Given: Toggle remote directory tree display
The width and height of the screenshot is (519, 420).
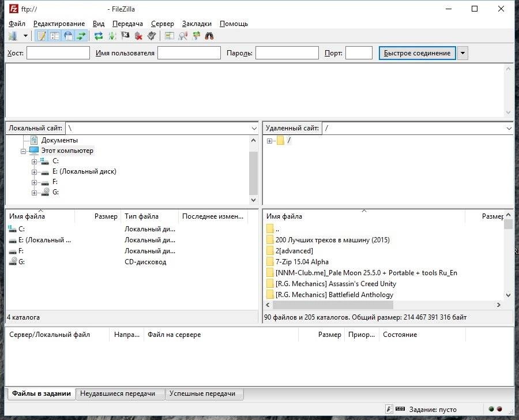Looking at the screenshot, I should 68,36.
